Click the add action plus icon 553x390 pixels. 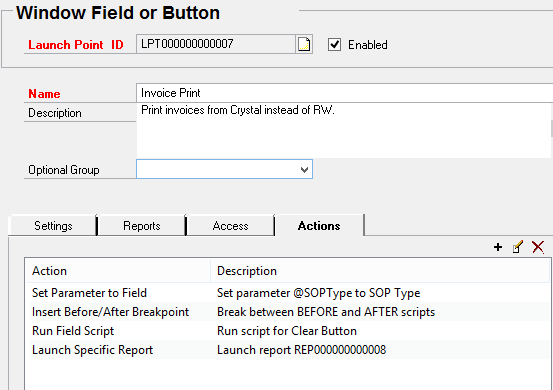[x=498, y=247]
